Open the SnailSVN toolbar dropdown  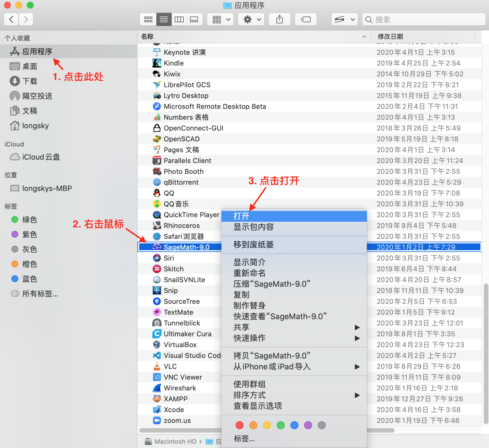click(x=345, y=19)
